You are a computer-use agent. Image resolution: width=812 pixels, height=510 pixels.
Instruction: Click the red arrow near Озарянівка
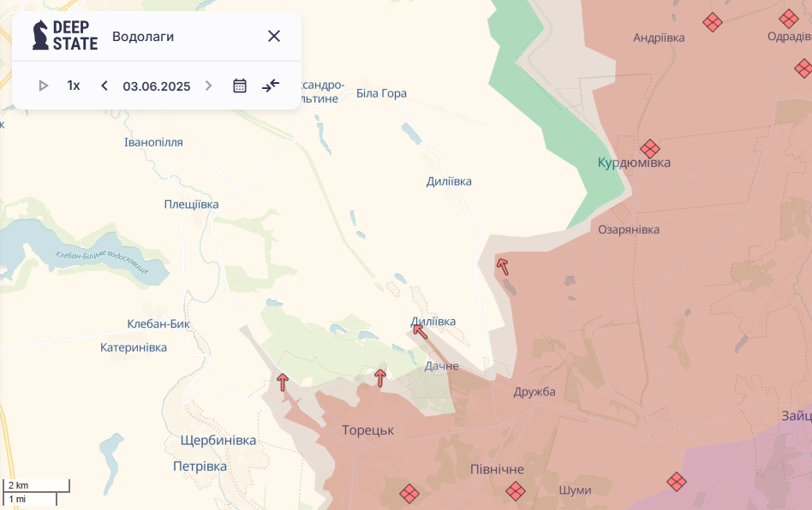tap(503, 267)
